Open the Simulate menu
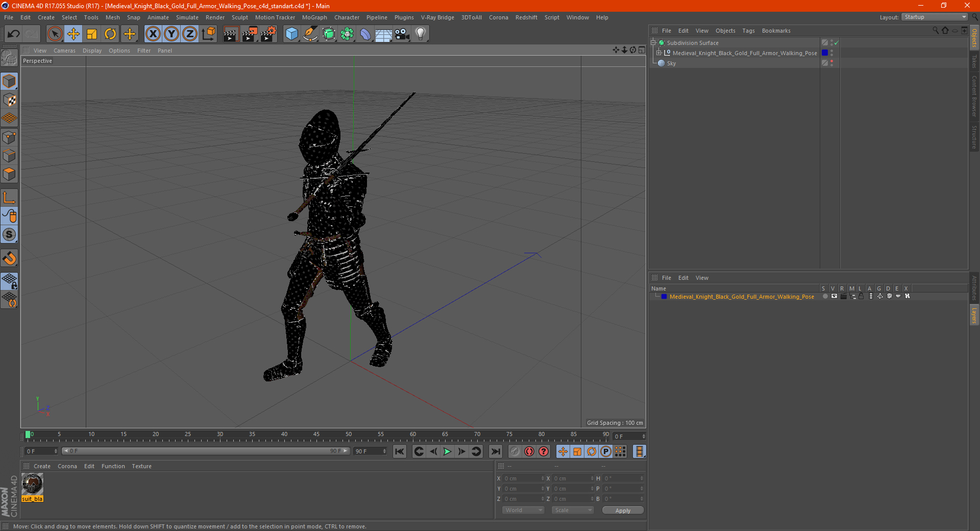 tap(187, 17)
